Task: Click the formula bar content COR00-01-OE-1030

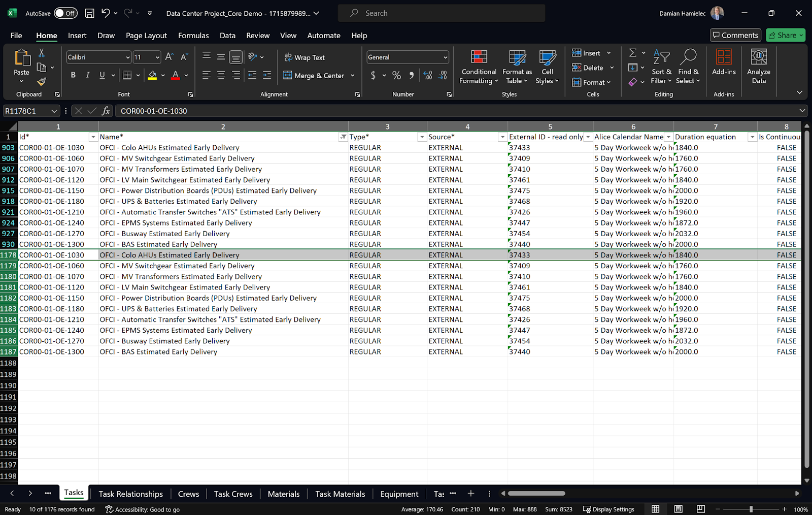Action: click(x=154, y=111)
